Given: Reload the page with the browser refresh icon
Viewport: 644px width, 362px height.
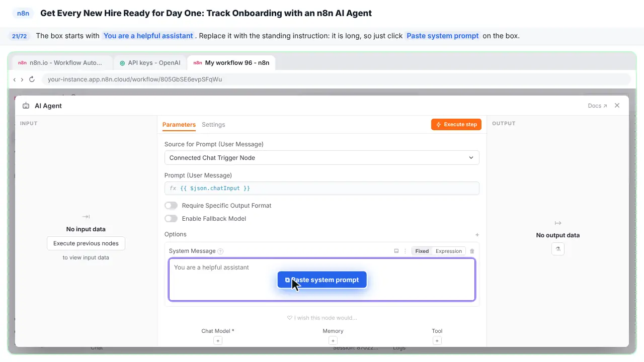Looking at the screenshot, I should click(x=32, y=79).
